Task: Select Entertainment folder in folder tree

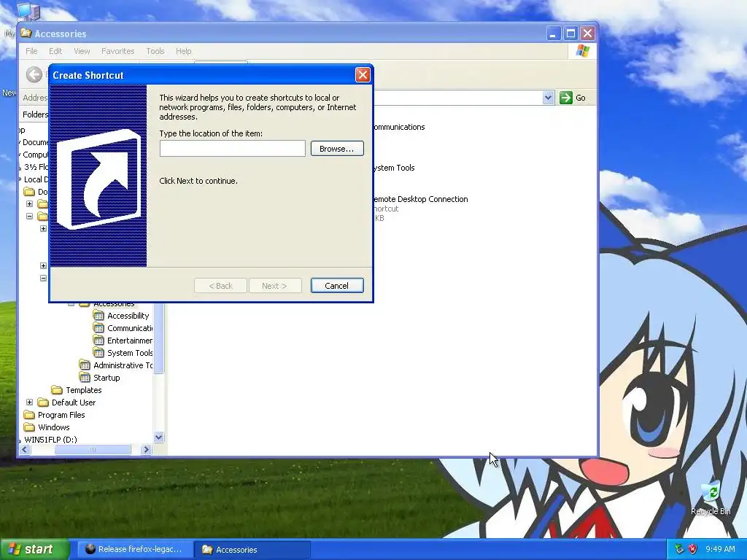Action: (130, 341)
